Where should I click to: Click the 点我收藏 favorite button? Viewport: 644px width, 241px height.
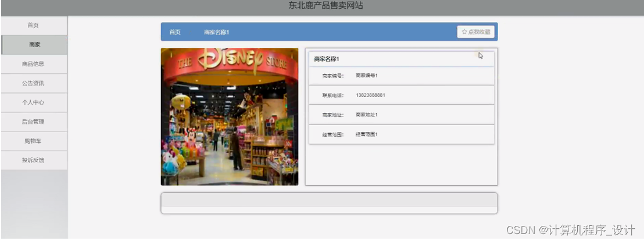[475, 31]
